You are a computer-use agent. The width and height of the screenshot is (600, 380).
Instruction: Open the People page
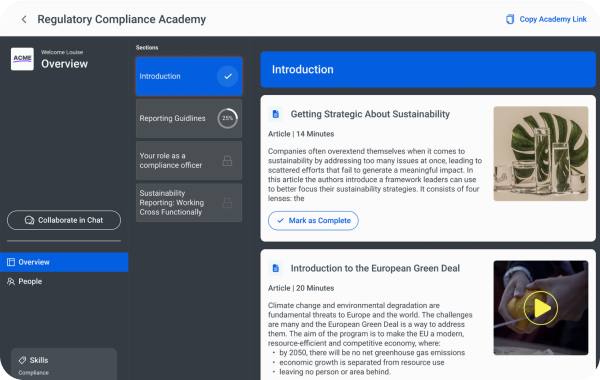click(x=64, y=281)
